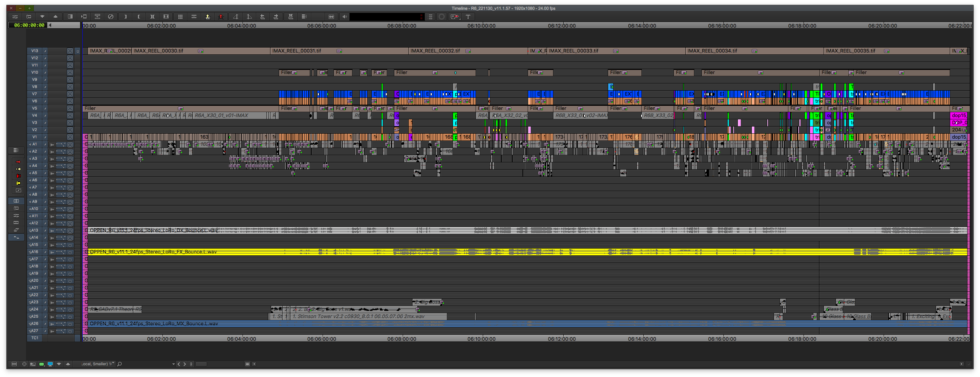The width and height of the screenshot is (980, 377).
Task: Click the Title tool T icon
Action: [468, 17]
